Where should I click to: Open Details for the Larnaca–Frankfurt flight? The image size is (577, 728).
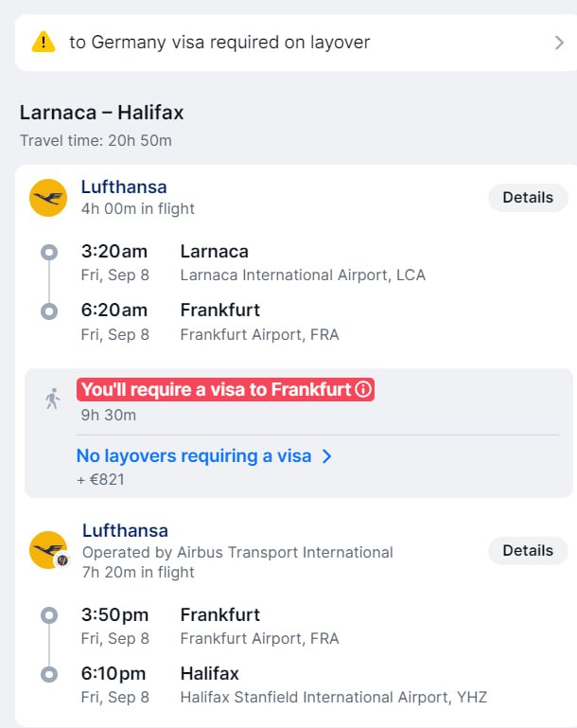click(528, 198)
